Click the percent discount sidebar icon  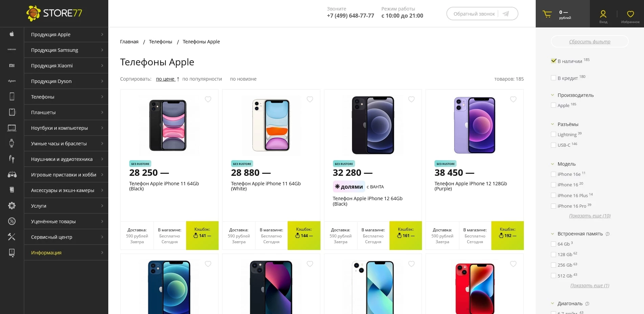click(12, 222)
